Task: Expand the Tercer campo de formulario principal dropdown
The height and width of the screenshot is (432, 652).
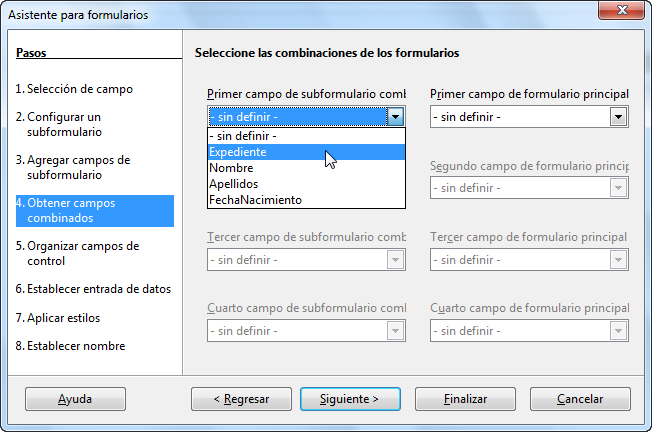Action: [x=529, y=260]
